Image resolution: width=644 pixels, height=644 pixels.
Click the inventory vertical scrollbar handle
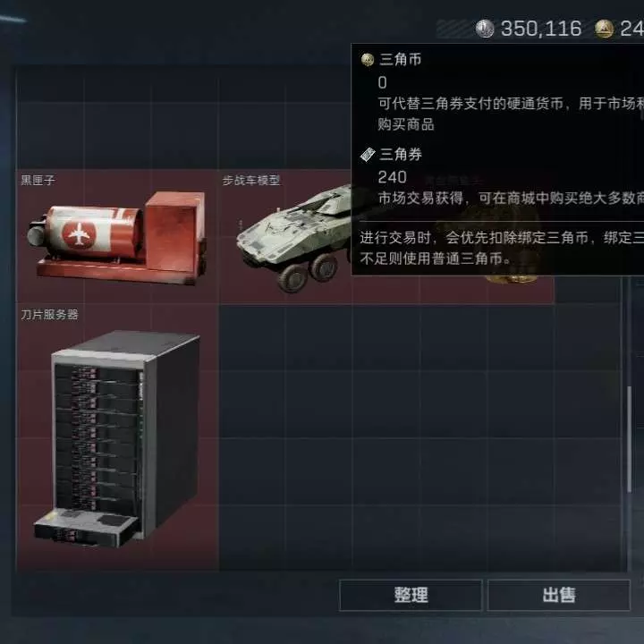click(629, 438)
